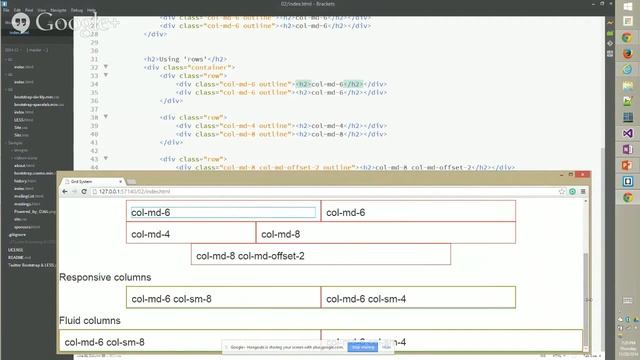The image size is (640, 360).
Task: Open Internet Explorer from the taskbar
Action: coord(628,69)
